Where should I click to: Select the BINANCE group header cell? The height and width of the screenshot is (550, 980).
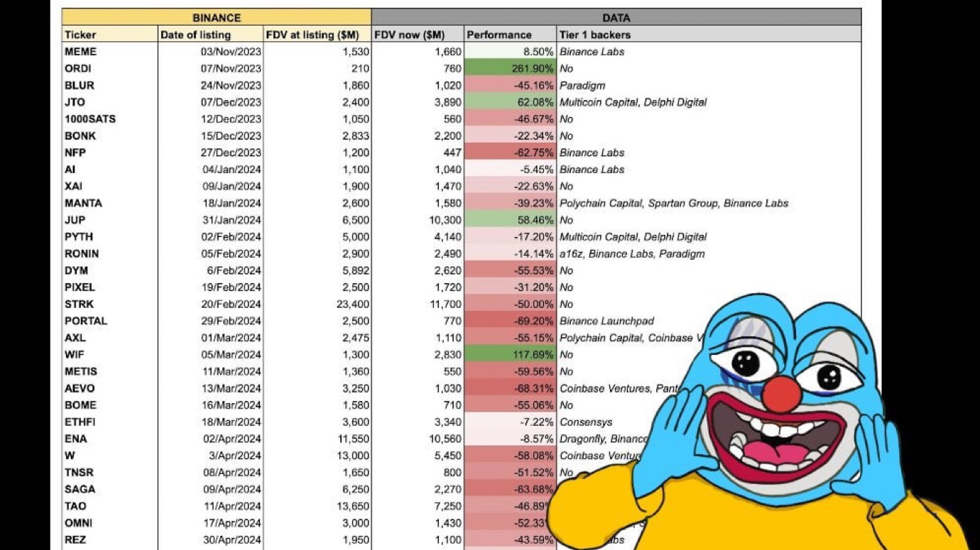(217, 18)
